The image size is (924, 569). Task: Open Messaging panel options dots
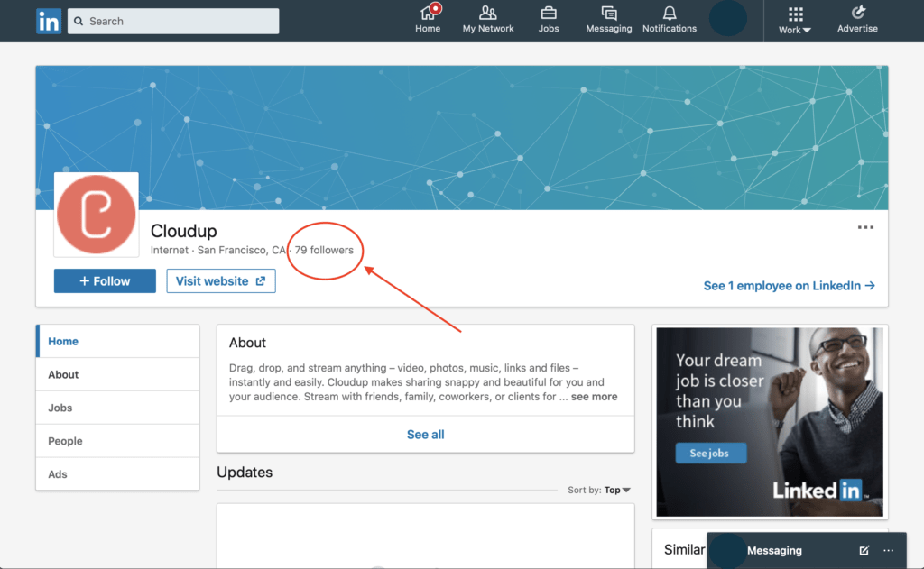click(x=889, y=550)
